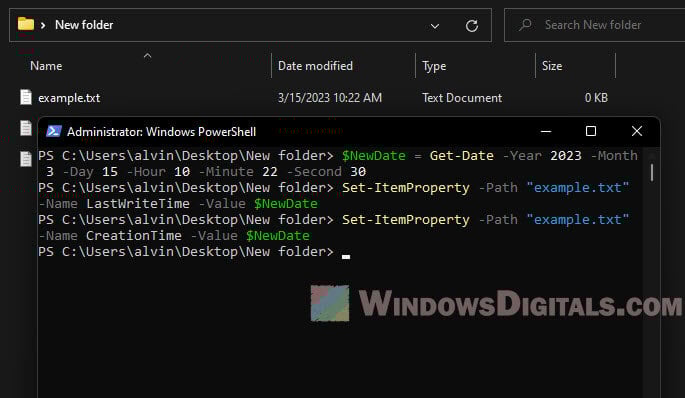Sort files by the Name column
Screen dimensions: 685x398
46,66
